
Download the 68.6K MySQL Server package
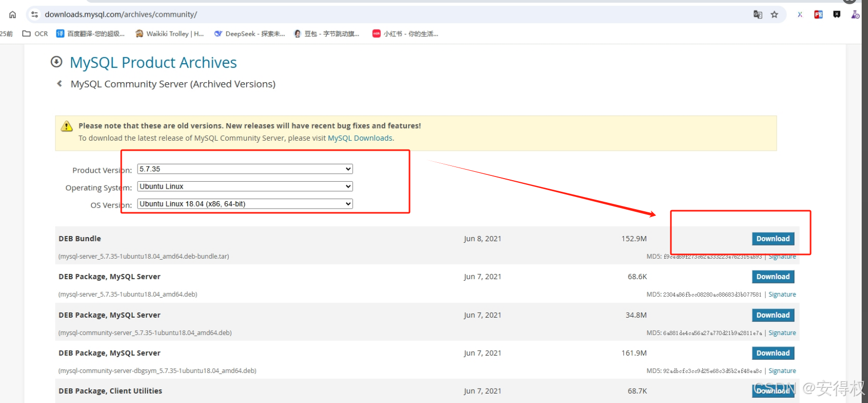[x=773, y=277]
